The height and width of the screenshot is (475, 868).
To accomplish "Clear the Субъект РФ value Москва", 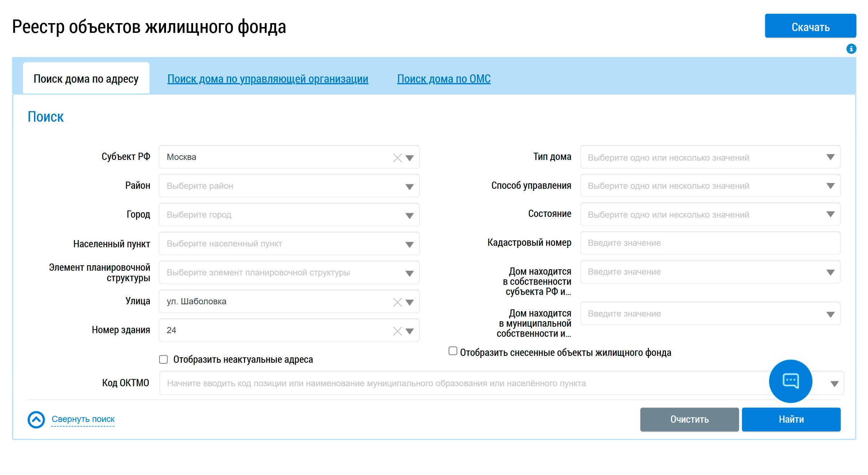I will pos(397,158).
